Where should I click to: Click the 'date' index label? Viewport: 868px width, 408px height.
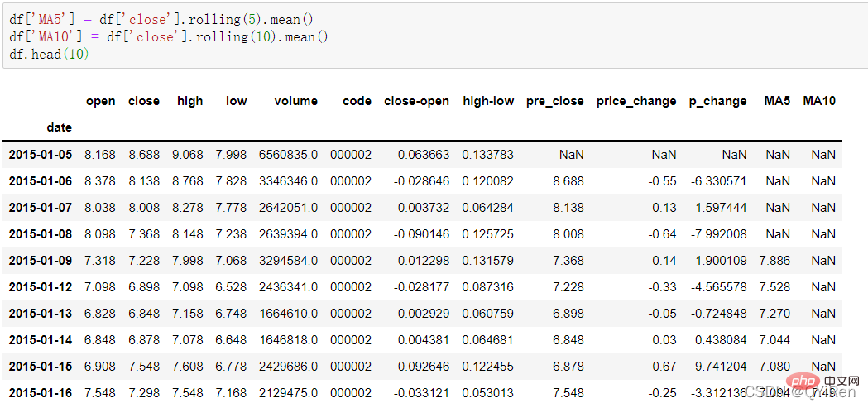[x=60, y=127]
